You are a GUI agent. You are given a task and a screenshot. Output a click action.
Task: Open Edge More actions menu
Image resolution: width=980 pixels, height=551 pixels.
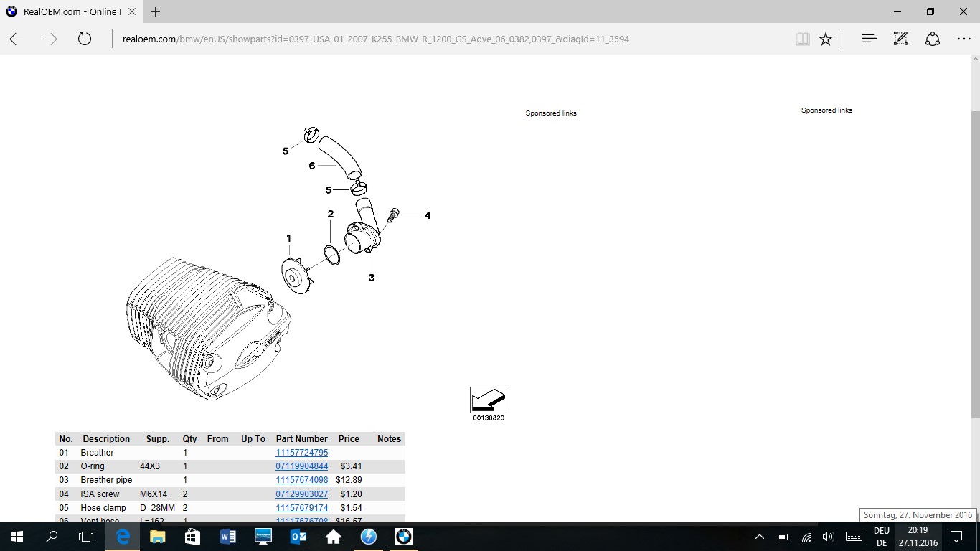[963, 39]
